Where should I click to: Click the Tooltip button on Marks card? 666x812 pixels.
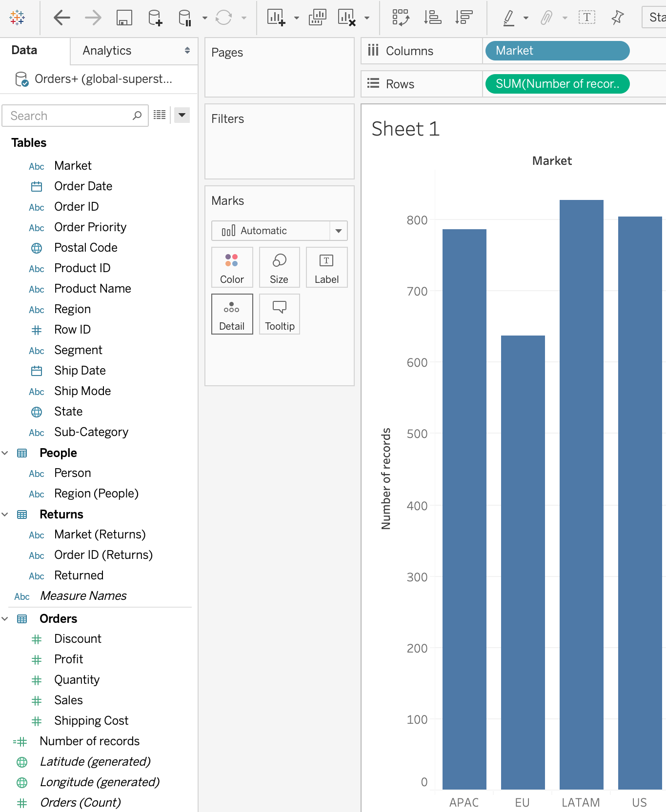(280, 315)
